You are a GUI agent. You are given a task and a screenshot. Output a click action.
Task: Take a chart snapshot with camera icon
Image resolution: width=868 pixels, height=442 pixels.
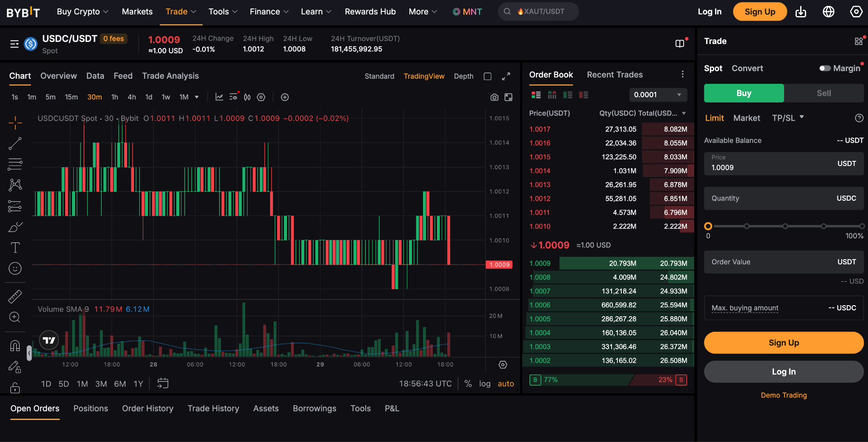[x=494, y=97]
